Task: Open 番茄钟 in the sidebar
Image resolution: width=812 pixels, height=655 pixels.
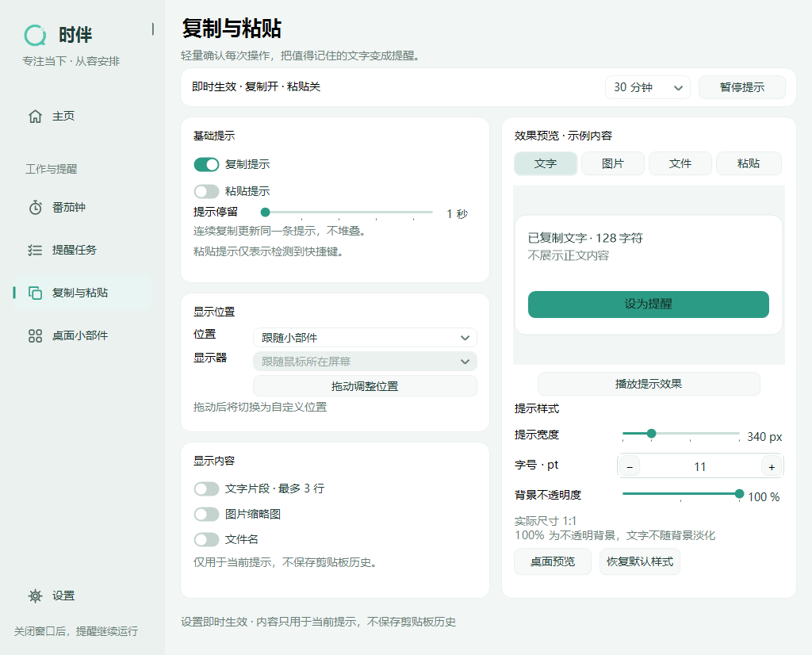Action: coord(82,208)
